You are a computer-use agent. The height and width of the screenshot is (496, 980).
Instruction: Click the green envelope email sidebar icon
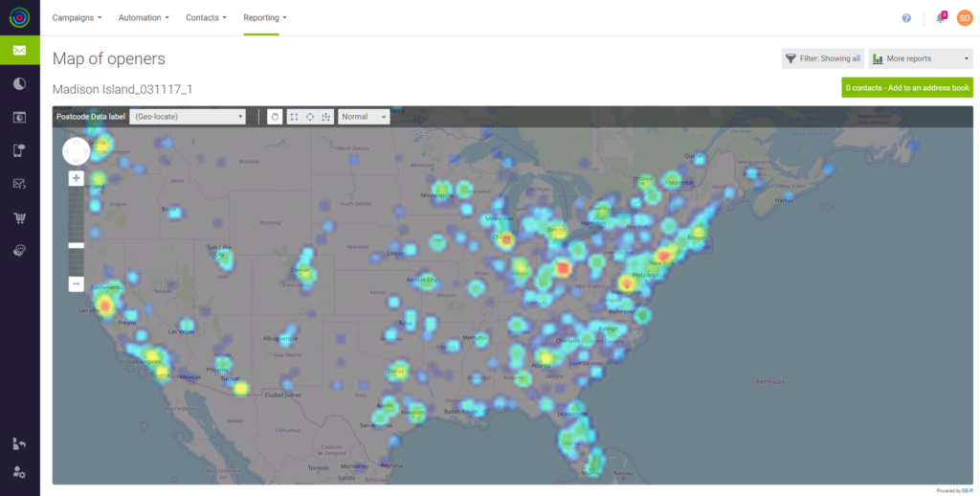[19, 51]
